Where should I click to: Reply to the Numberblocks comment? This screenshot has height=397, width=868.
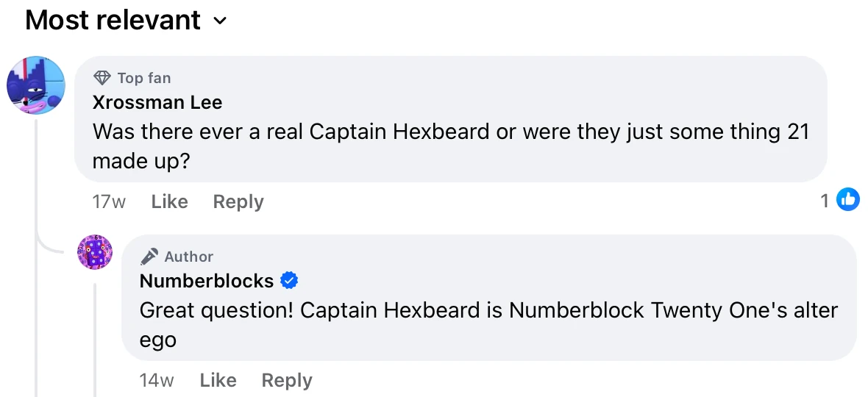pyautogui.click(x=287, y=380)
